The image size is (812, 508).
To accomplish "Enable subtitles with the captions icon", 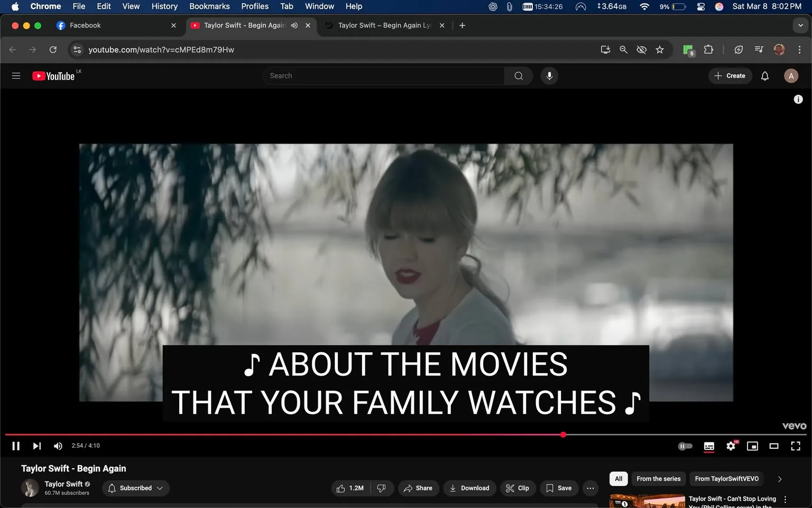I will click(x=709, y=446).
